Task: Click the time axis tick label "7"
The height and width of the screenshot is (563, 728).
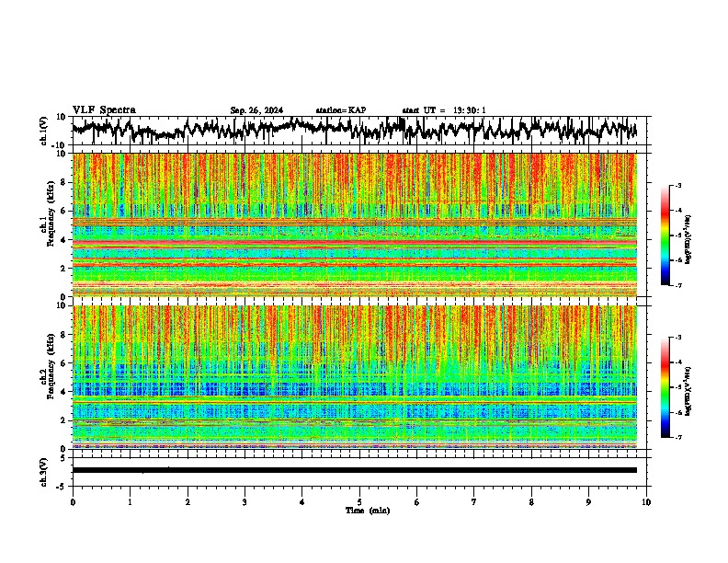Action: 474,502
